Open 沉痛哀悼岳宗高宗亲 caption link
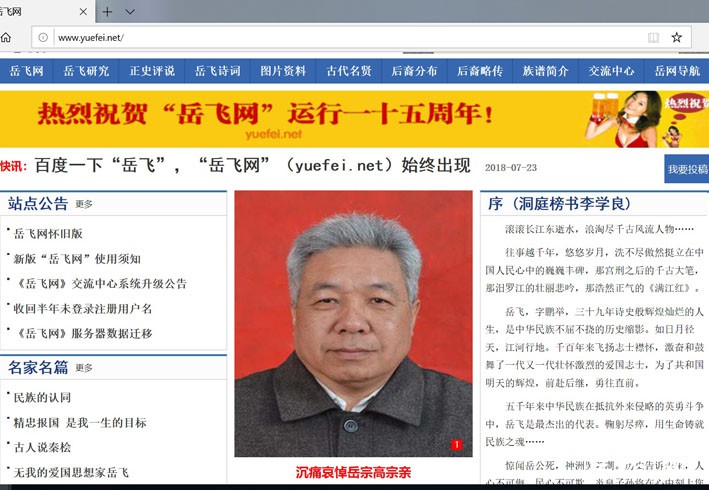The image size is (709, 490). [x=353, y=473]
